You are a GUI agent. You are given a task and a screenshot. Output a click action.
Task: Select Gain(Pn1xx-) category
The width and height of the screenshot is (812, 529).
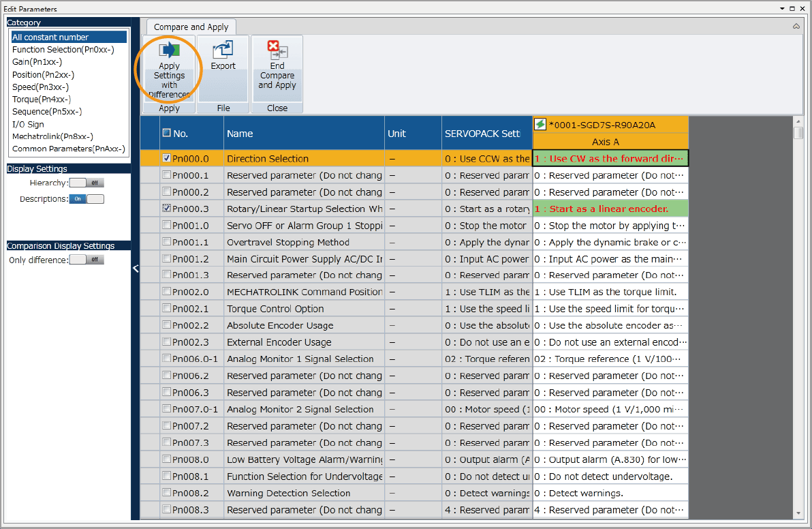pos(37,62)
